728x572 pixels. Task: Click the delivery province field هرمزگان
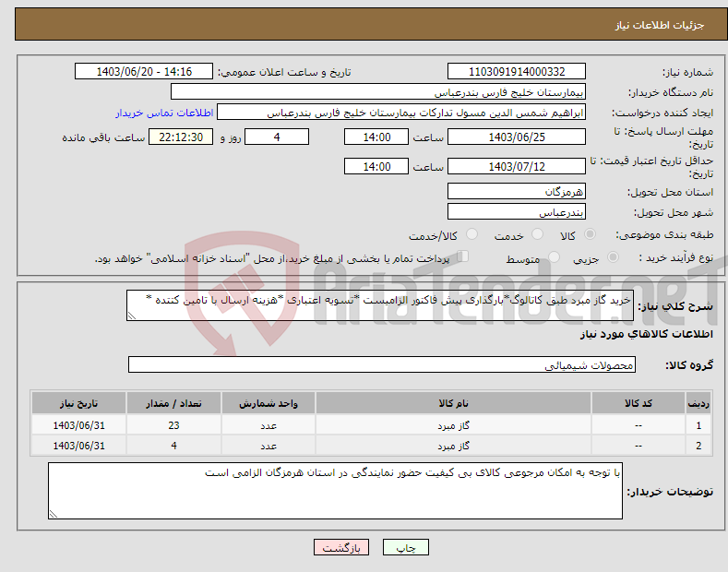[x=517, y=191]
